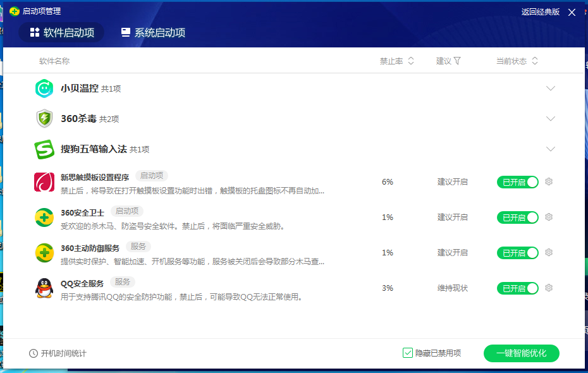Click the 360安全卫士 name label
Screen dimensions: 588x373
pyautogui.click(x=82, y=213)
